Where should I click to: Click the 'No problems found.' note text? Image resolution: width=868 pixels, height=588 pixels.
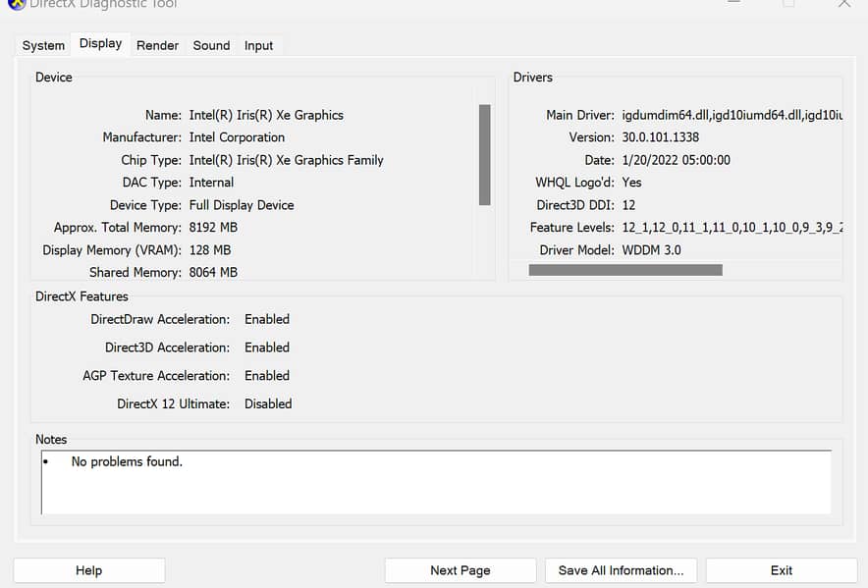click(x=127, y=461)
